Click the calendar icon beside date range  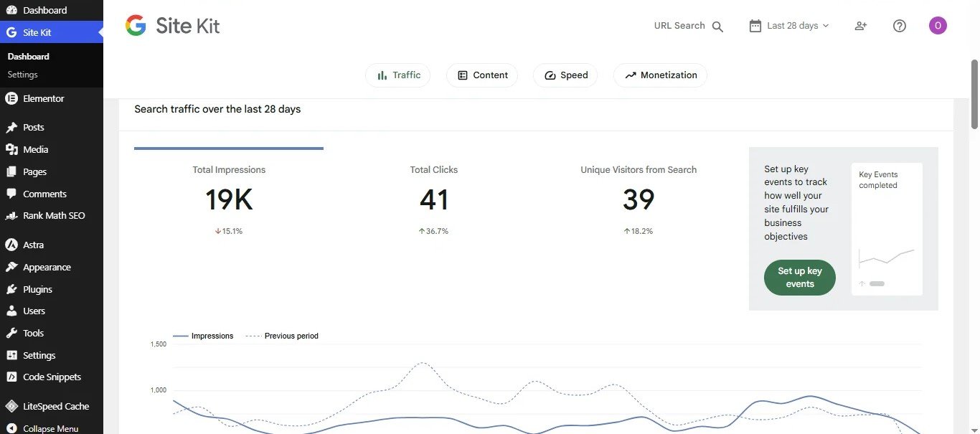click(755, 26)
